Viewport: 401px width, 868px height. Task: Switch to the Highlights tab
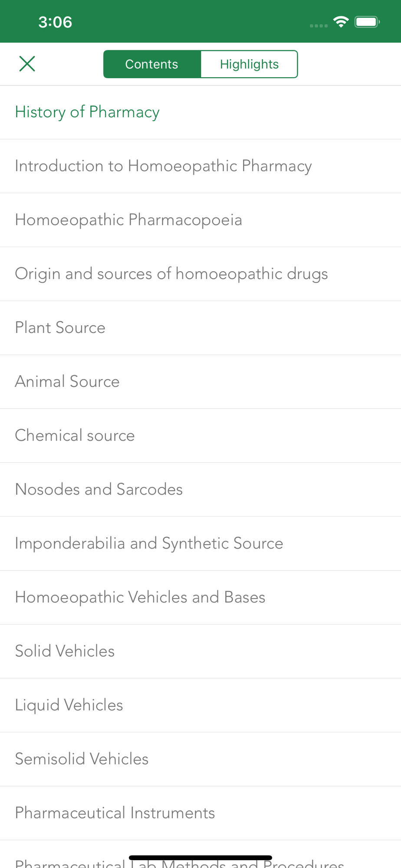249,64
